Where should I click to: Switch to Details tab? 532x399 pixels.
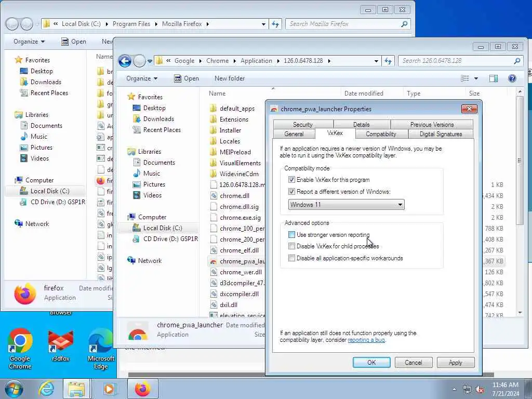(x=362, y=125)
